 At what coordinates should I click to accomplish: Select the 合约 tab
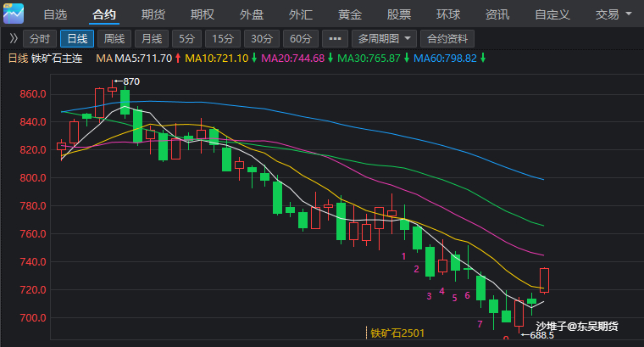pos(104,14)
